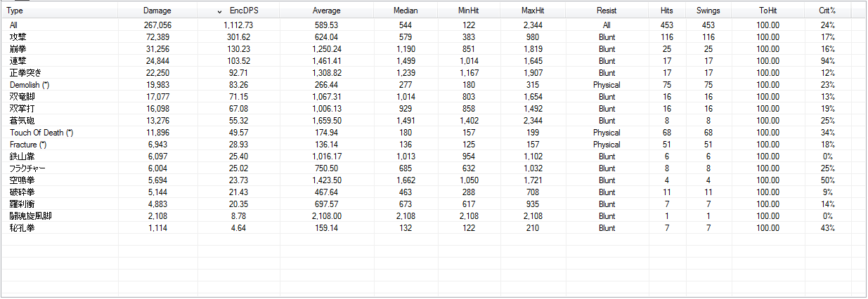Sort by Median column header
The height and width of the screenshot is (299, 868).
point(406,11)
